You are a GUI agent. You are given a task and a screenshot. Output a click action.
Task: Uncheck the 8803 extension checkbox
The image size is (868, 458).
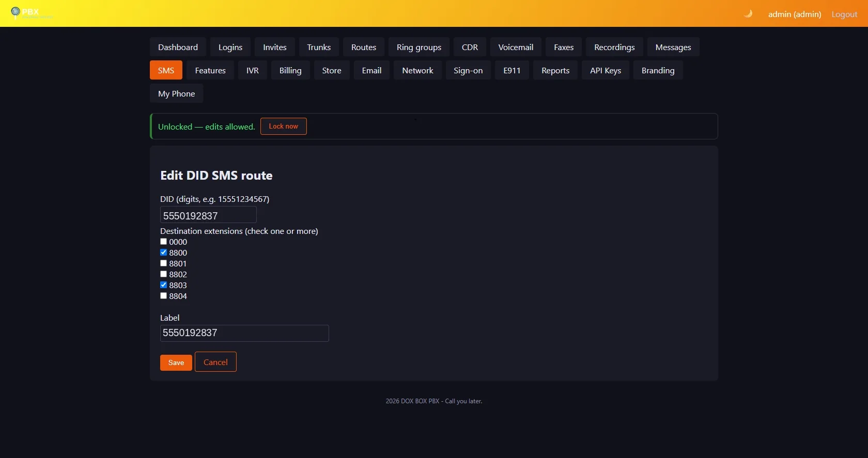click(163, 285)
